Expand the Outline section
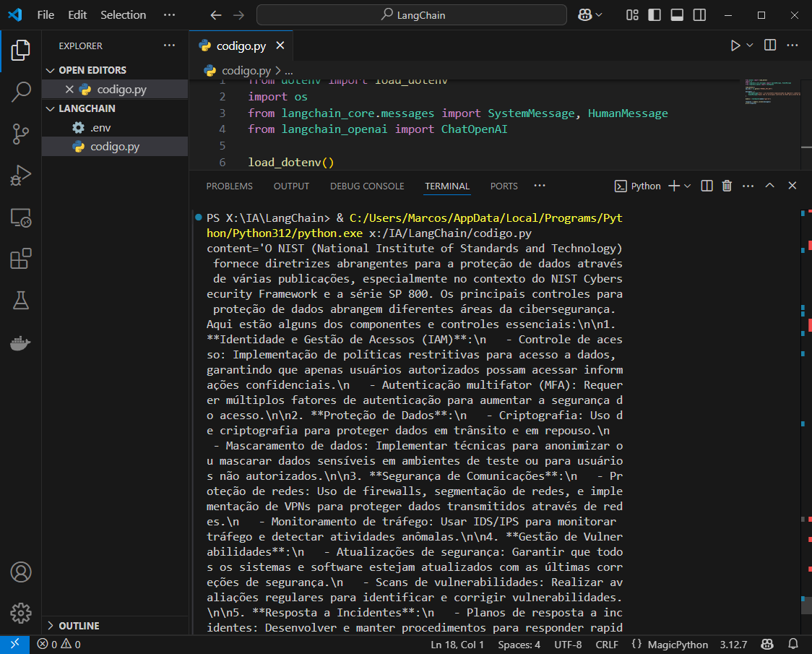 pos(51,626)
